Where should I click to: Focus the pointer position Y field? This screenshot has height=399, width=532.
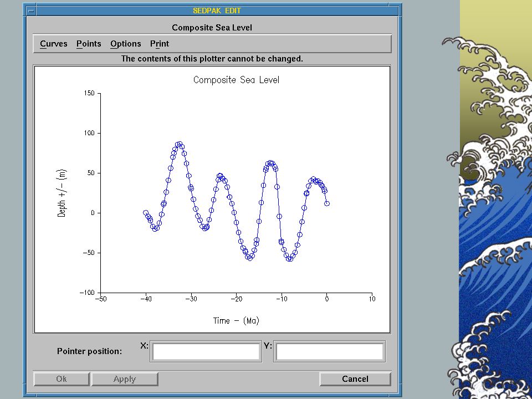pyautogui.click(x=329, y=351)
